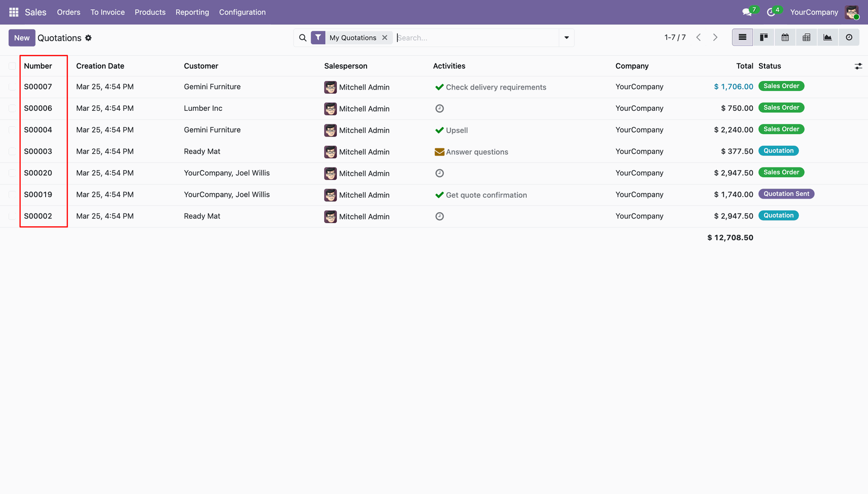The width and height of the screenshot is (868, 494).
Task: Open the activities clock notification icon
Action: (x=771, y=12)
